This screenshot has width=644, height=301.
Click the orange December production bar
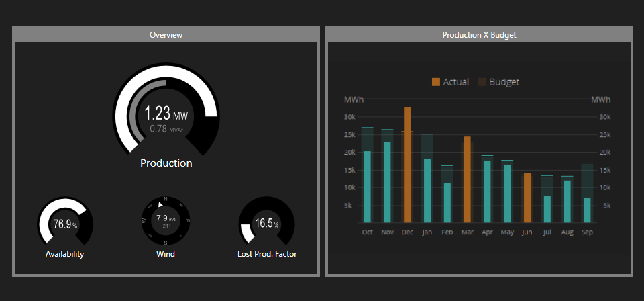(x=407, y=165)
